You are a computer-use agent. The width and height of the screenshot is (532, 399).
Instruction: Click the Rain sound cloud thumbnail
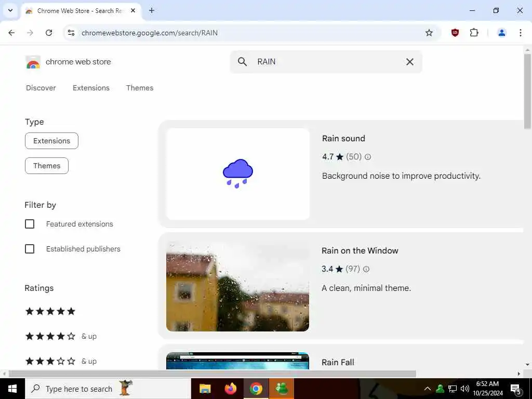tap(238, 174)
